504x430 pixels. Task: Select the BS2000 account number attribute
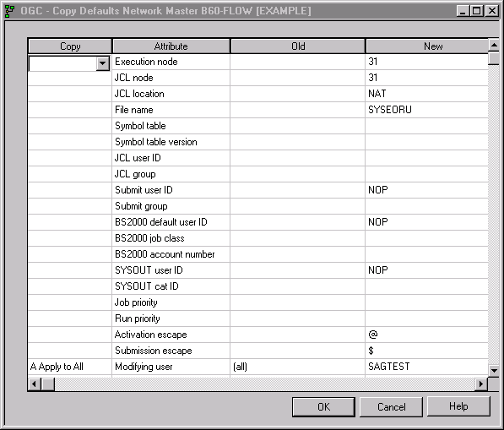point(171,254)
